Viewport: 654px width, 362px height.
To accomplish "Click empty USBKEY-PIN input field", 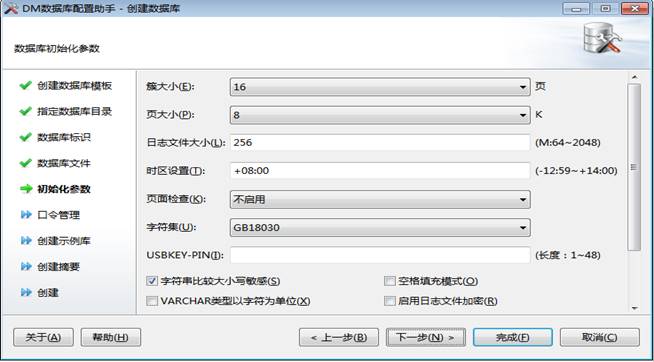I will (380, 255).
